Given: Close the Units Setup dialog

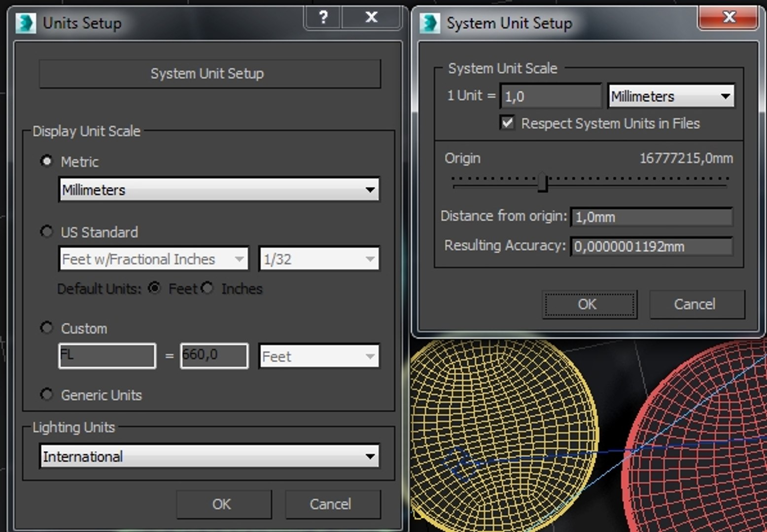Looking at the screenshot, I should click(x=371, y=18).
